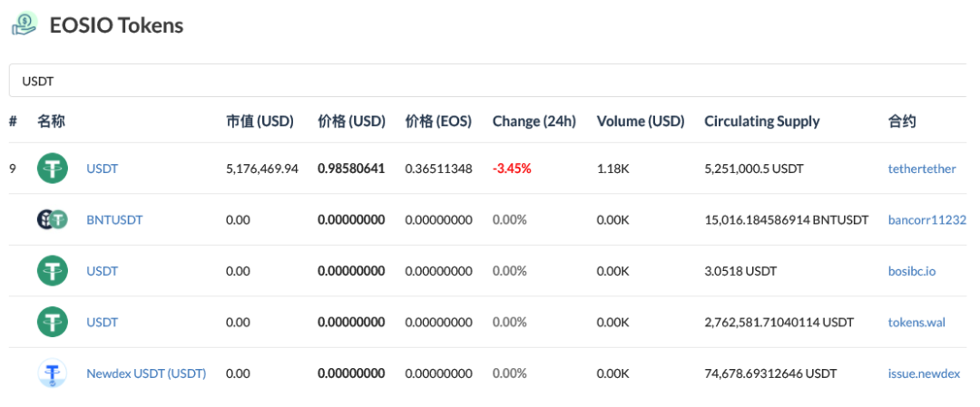Select the supply 3.0518 USDT
Screen dimensions: 980x407
pos(740,271)
